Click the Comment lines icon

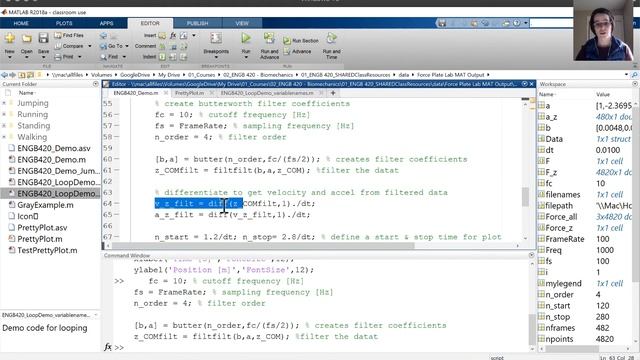click(x=162, y=47)
